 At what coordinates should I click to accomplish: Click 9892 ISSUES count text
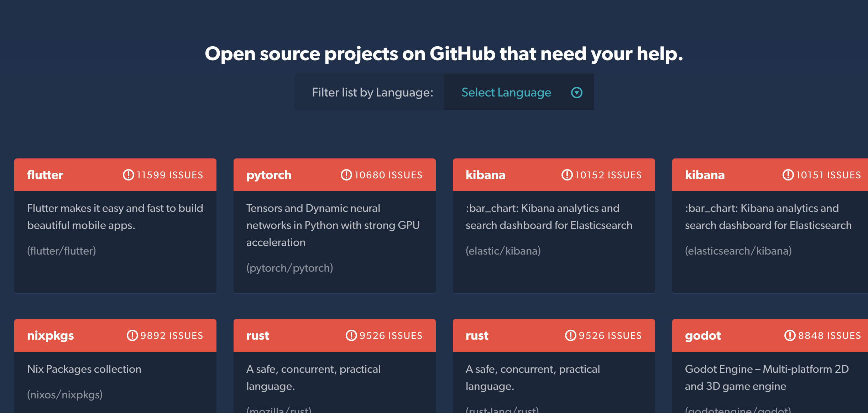[x=172, y=335]
